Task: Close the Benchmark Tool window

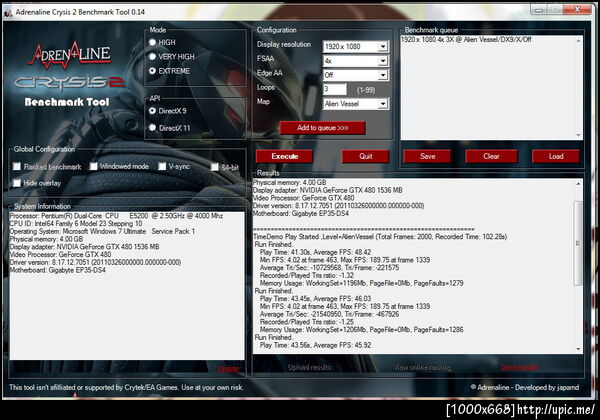Action: (x=577, y=10)
